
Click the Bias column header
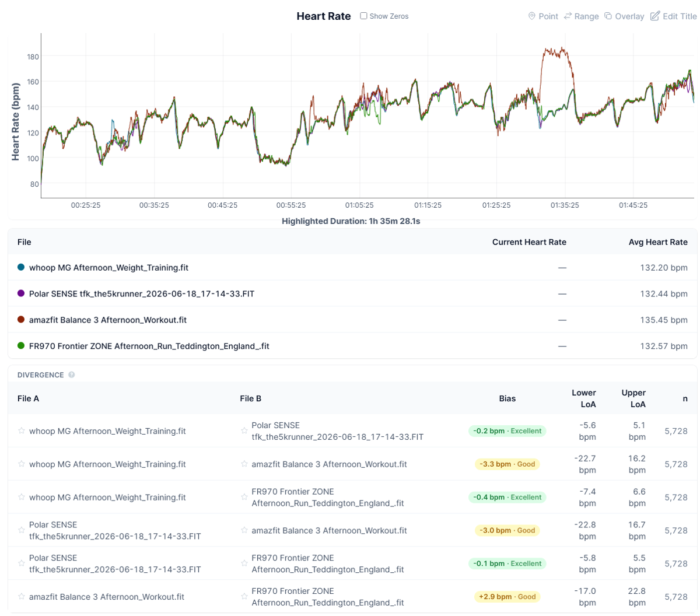point(507,398)
